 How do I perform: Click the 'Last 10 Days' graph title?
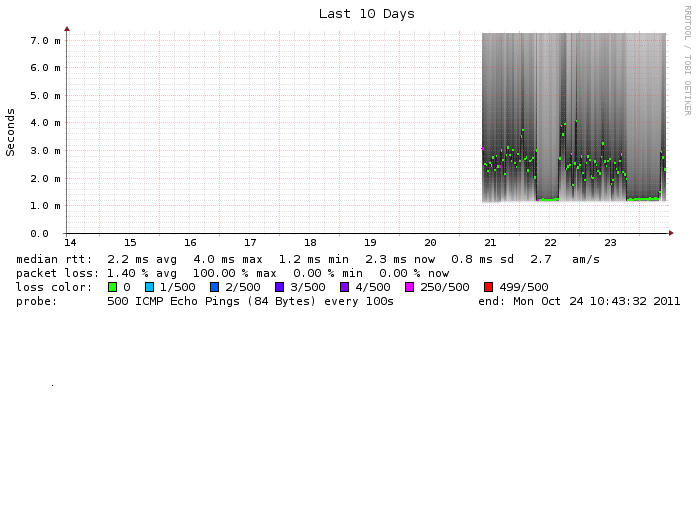[x=367, y=14]
